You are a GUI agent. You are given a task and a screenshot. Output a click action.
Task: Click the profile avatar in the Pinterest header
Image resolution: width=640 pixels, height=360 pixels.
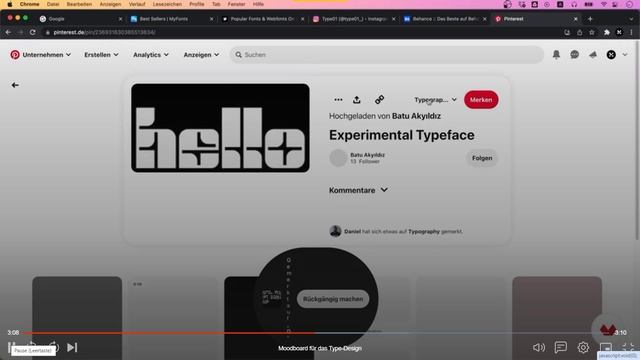click(x=611, y=55)
